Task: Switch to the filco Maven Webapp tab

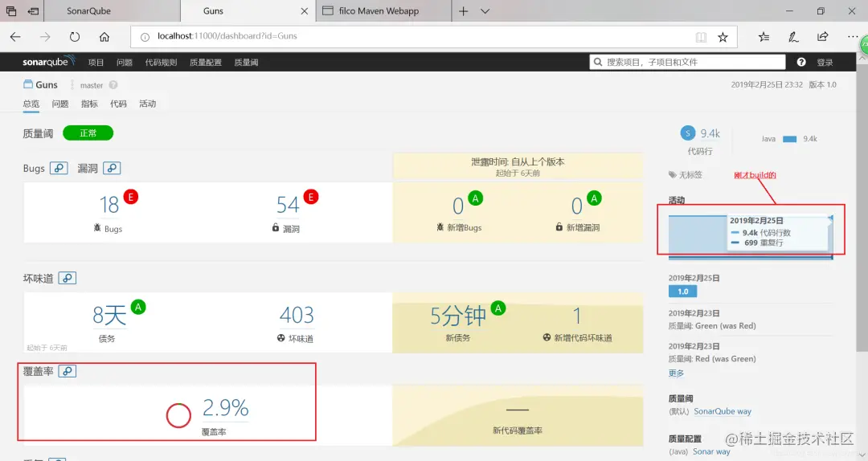Action: [x=383, y=11]
